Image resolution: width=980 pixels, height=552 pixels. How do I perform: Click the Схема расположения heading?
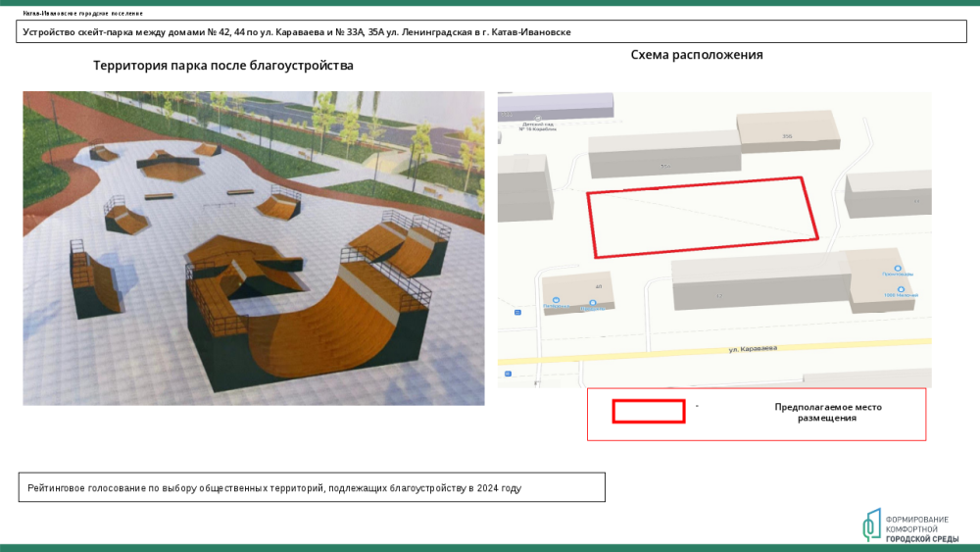(697, 55)
